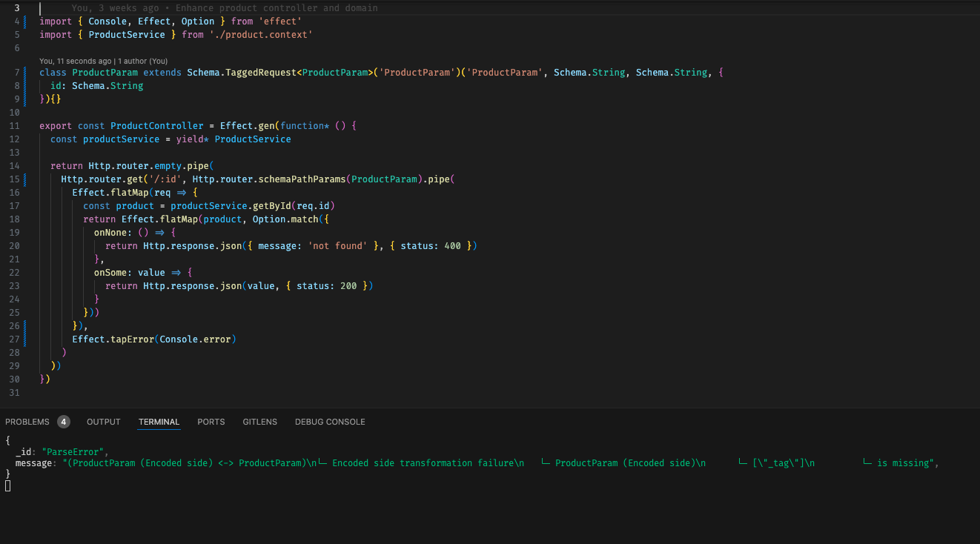Select line number 14 in the gutter
The width and height of the screenshot is (980, 544).
coord(15,166)
